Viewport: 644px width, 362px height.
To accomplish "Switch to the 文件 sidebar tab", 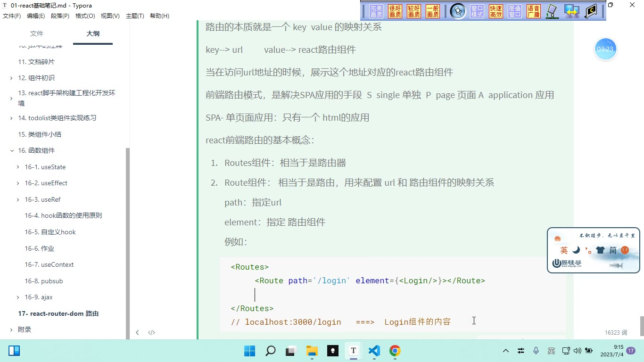I will (36, 33).
